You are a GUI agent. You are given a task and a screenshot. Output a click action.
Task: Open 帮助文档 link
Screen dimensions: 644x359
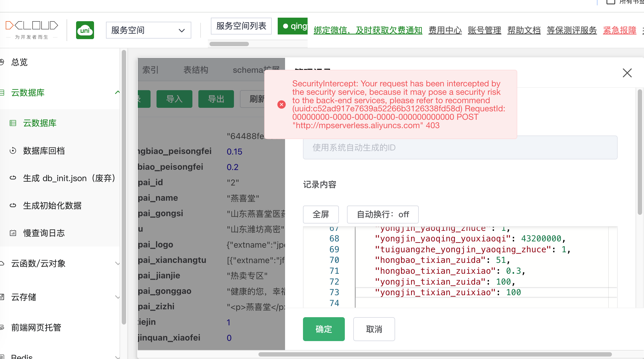tap(524, 30)
